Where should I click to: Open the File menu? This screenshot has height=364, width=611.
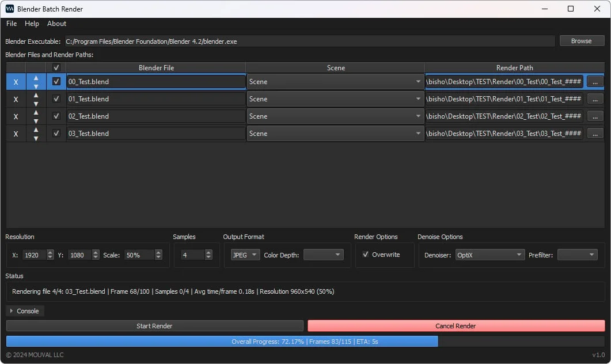(x=12, y=24)
